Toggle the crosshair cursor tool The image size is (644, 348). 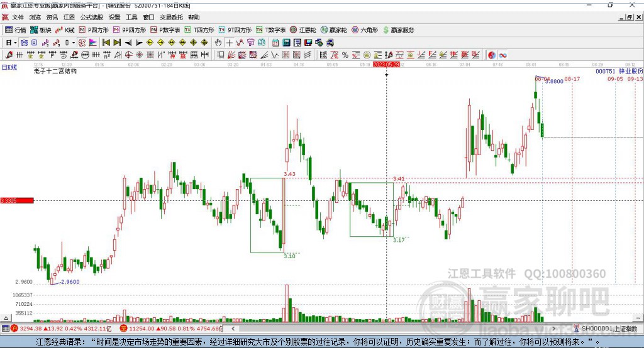[x=230, y=43]
